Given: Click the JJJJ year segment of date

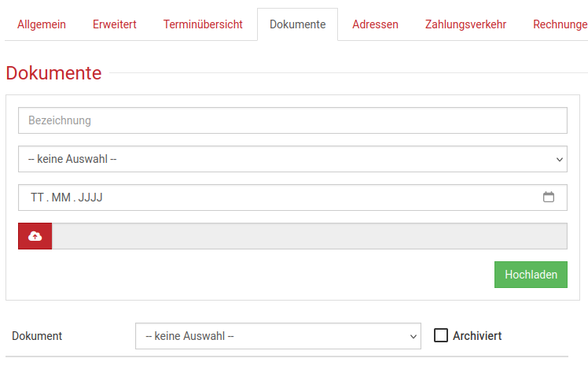Looking at the screenshot, I should click(90, 198).
